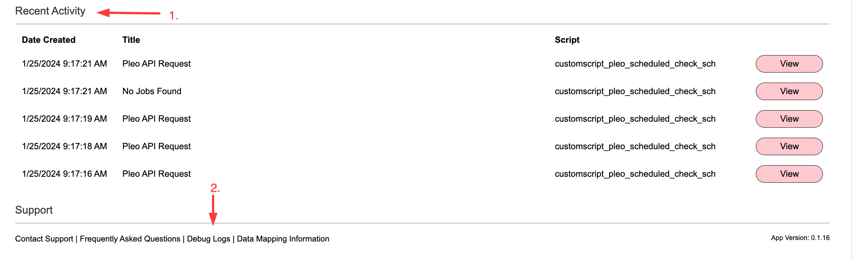
Task: Sort by the Script column
Action: coord(567,40)
